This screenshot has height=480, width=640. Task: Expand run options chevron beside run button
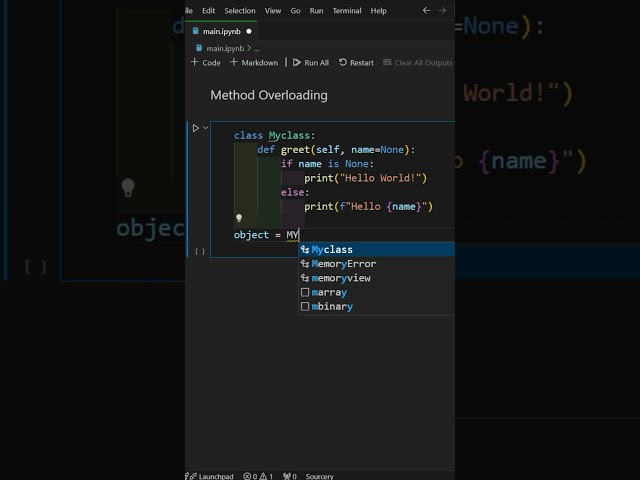205,128
